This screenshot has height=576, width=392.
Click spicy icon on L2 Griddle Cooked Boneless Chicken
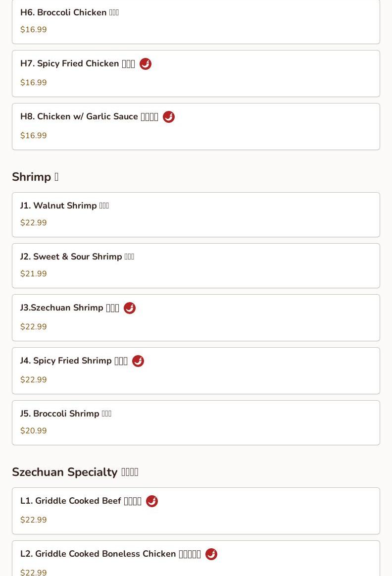click(x=211, y=554)
